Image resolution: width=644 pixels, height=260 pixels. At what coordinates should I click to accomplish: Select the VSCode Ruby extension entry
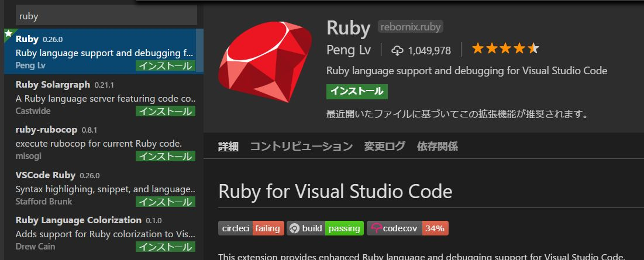click(104, 188)
